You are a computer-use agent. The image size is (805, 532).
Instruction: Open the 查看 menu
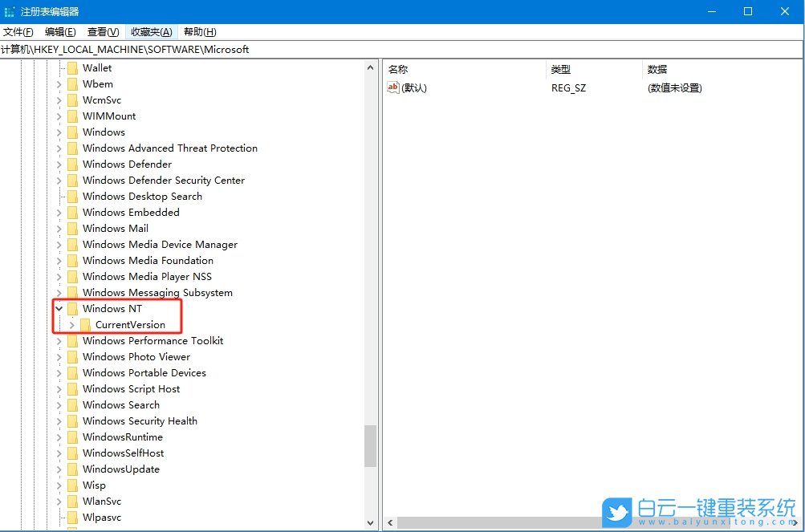pos(102,31)
